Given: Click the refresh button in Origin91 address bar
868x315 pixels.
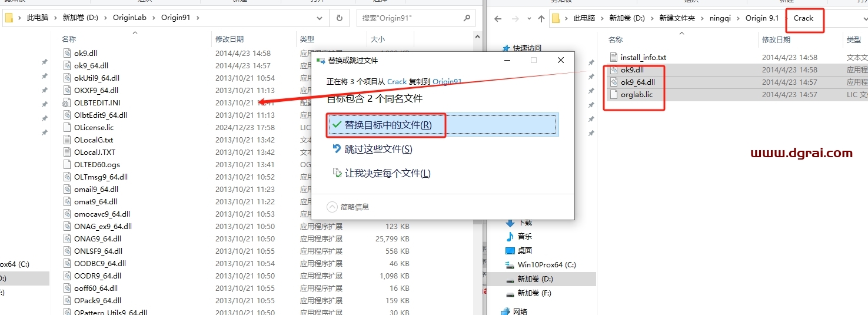Looking at the screenshot, I should 339,18.
